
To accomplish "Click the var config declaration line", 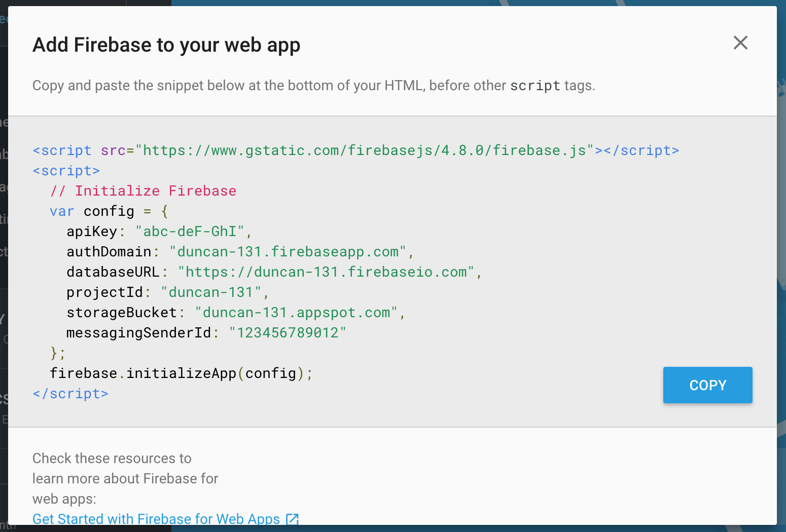I will tap(109, 211).
